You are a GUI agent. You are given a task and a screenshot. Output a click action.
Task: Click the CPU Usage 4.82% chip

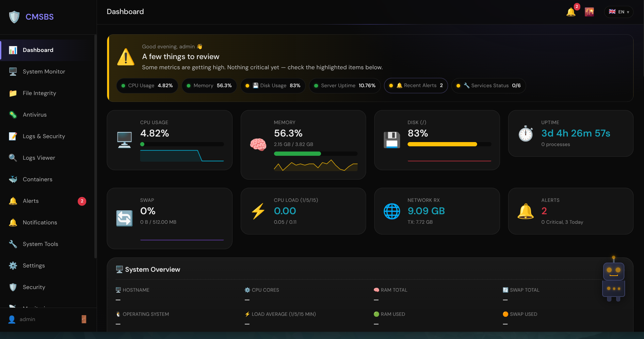147,86
